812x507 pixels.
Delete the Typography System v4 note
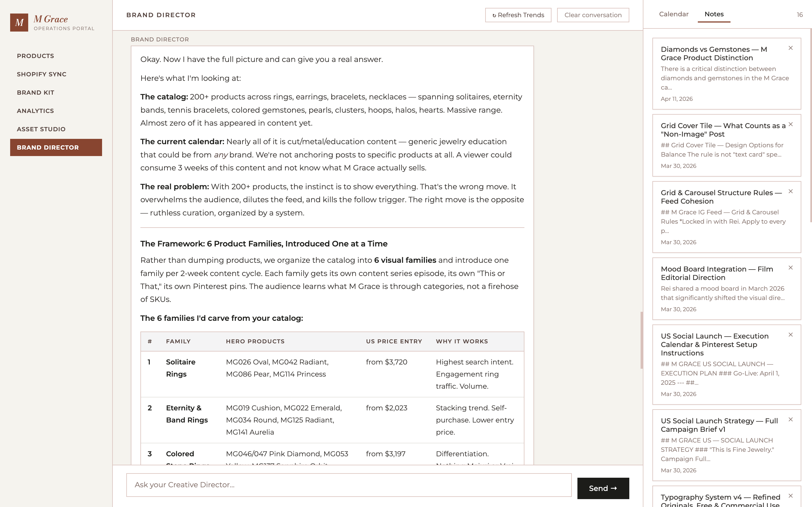pyautogui.click(x=791, y=496)
